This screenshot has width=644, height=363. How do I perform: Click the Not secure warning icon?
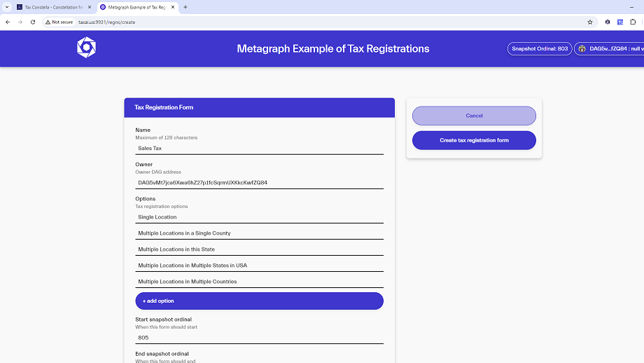48,22
